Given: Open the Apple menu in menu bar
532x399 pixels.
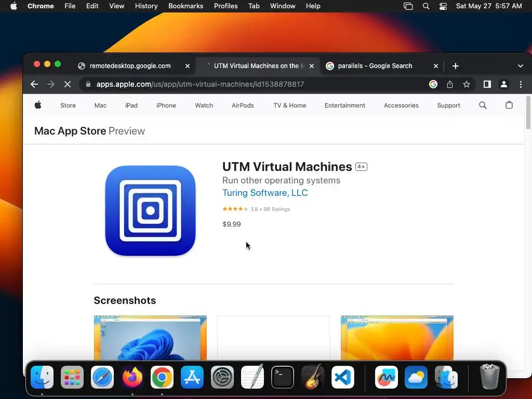Looking at the screenshot, I should (14, 6).
